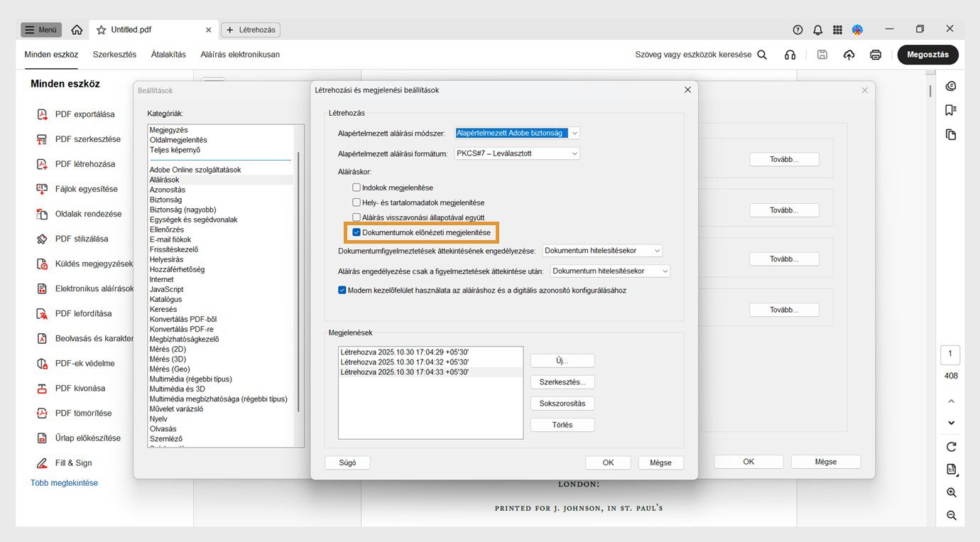Click Mégse in the Beállítások window
This screenshot has width=980, height=542.
pyautogui.click(x=826, y=462)
